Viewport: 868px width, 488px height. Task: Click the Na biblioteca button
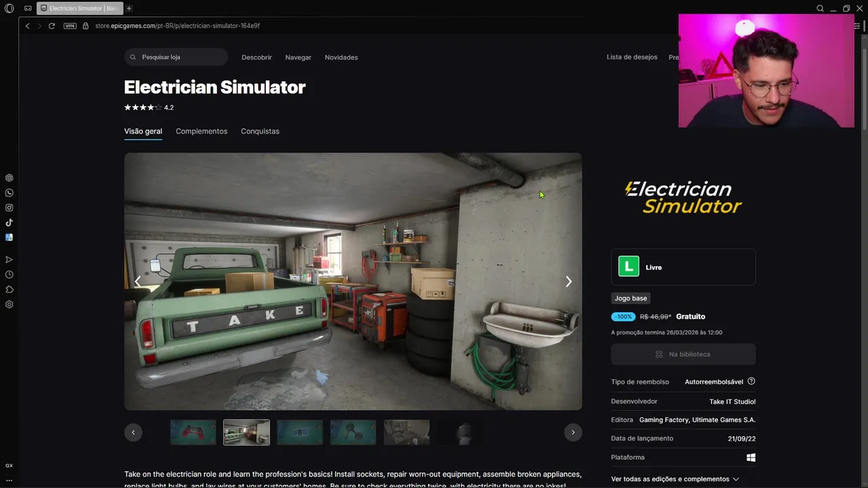pos(684,354)
